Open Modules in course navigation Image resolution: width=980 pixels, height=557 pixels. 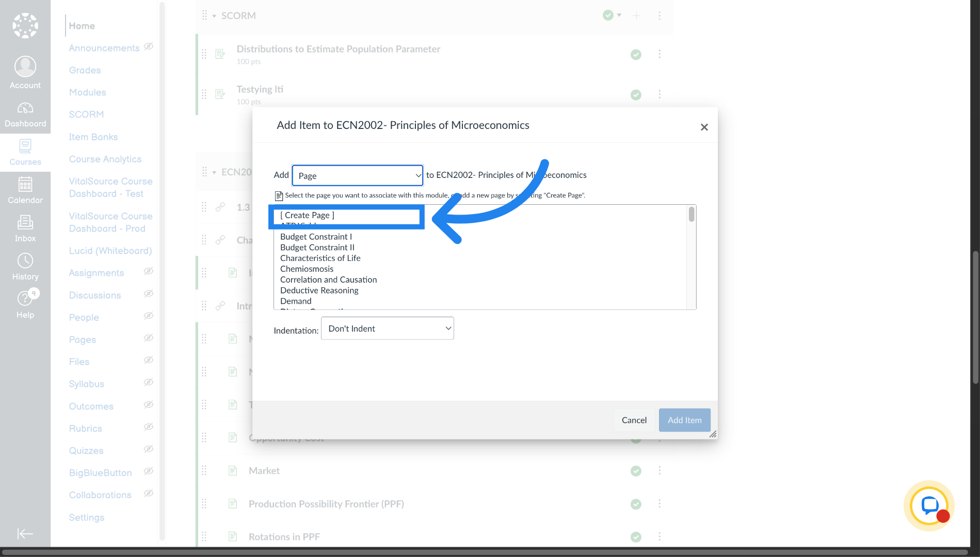(x=88, y=92)
